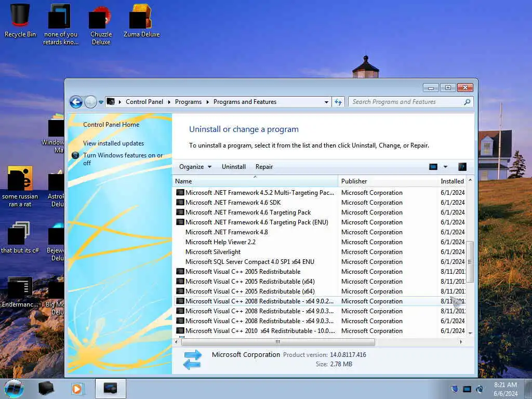Click the active Control Panel taskbar button
This screenshot has height=399, width=532.
click(x=111, y=389)
